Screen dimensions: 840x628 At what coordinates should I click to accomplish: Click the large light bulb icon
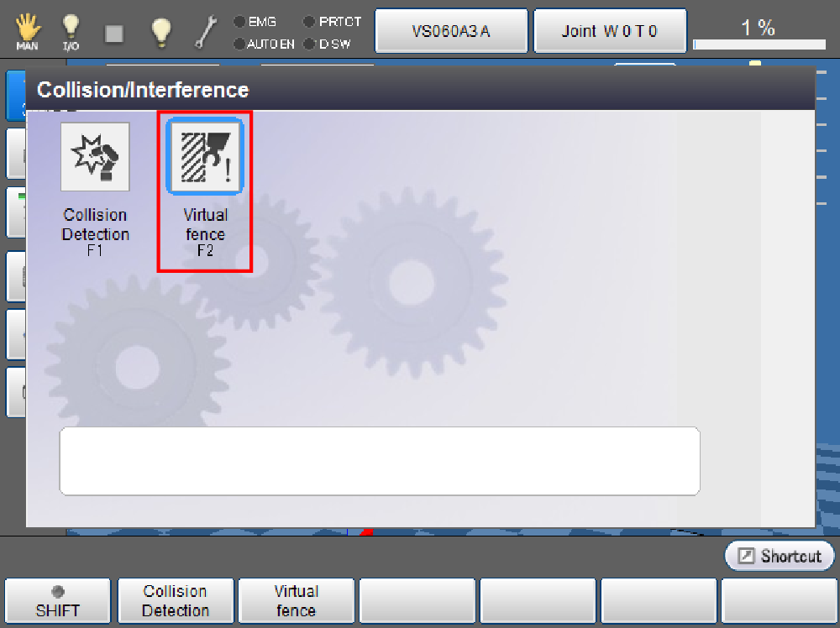(161, 32)
